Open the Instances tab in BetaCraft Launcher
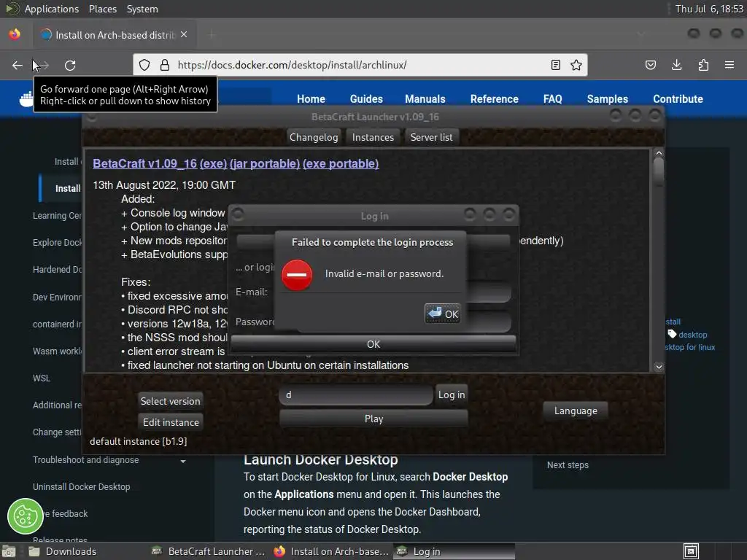The image size is (747, 560). coord(373,137)
